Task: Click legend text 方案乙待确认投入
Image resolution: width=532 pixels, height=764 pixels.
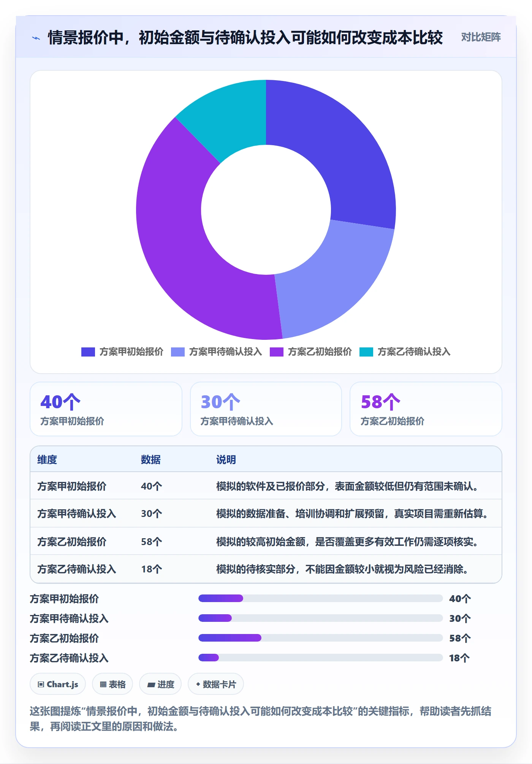Action: pos(414,352)
